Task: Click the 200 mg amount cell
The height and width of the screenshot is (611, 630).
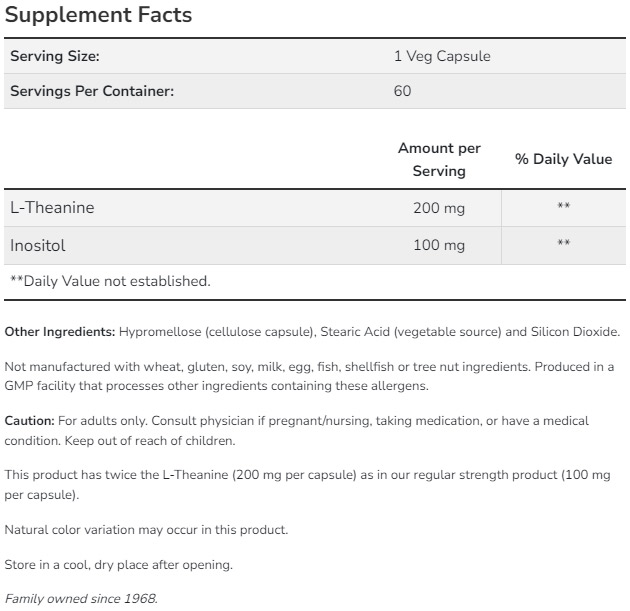Action: 439,208
